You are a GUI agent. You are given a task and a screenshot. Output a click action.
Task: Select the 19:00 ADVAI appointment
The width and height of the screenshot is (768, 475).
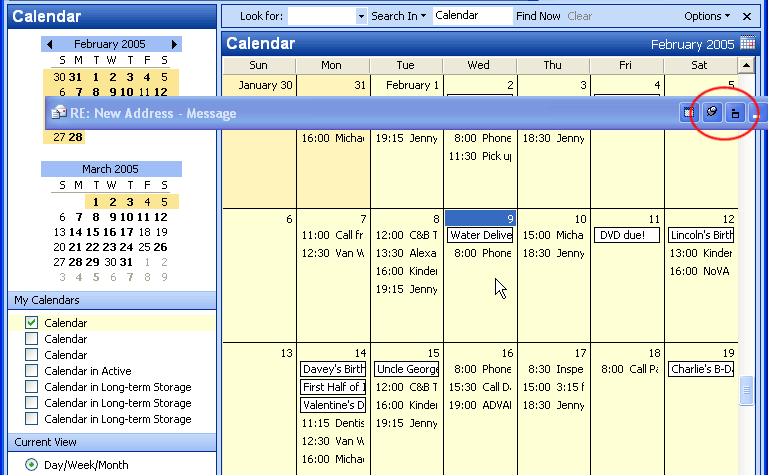click(480, 405)
